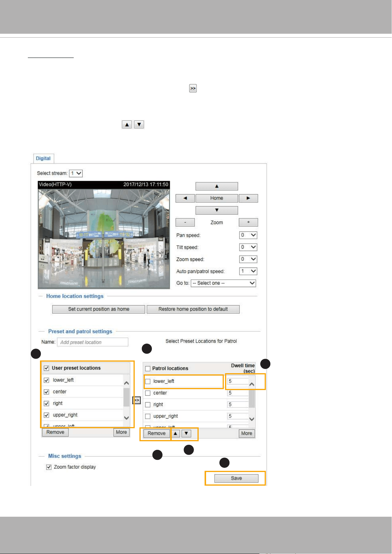This screenshot has width=392, height=554.
Task: Click the Save button
Action: point(236,478)
